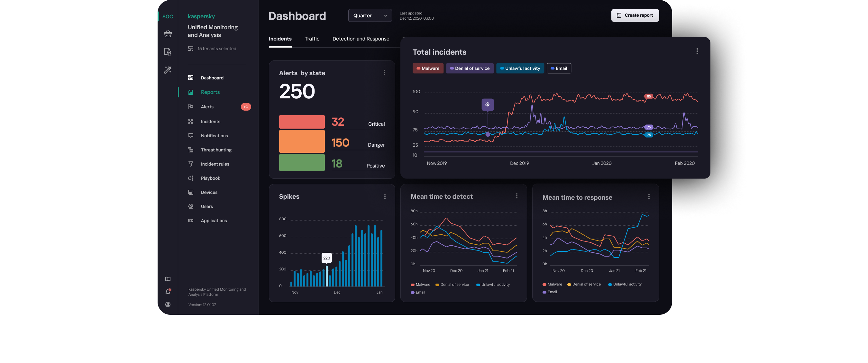868x363 pixels.
Task: Open Threat hunting from the sidebar
Action: 216,150
